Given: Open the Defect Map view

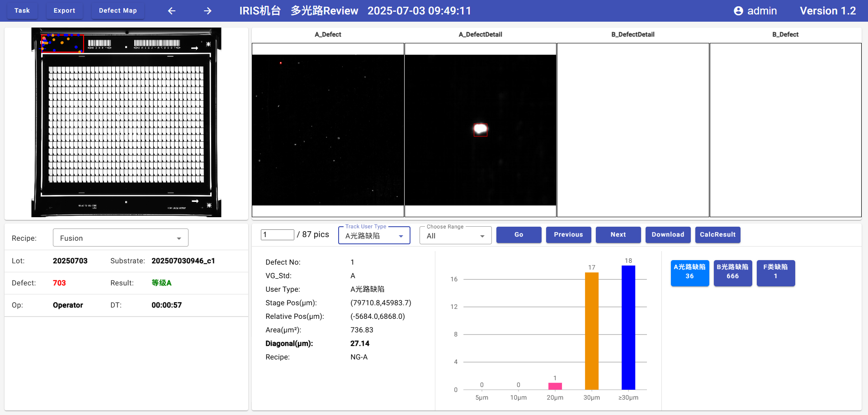Looking at the screenshot, I should coord(118,11).
